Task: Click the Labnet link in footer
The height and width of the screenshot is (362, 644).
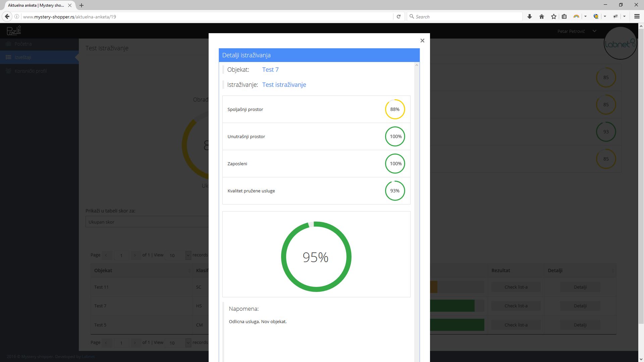Action: (x=88, y=357)
